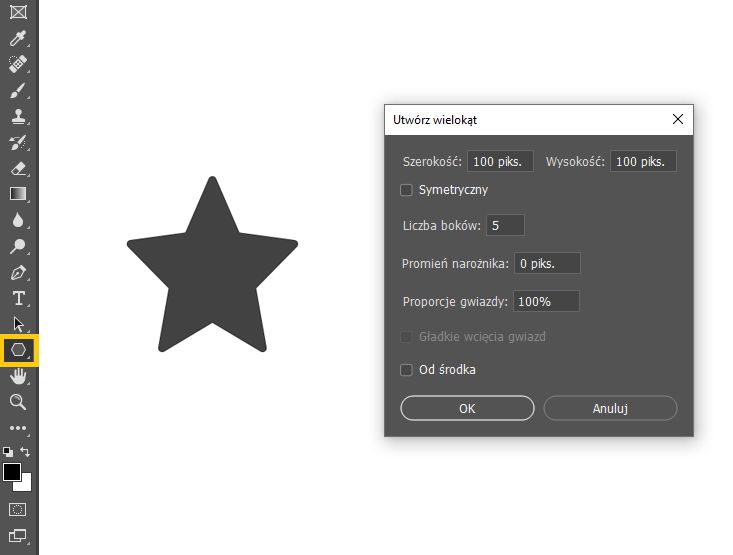Select the Eyedropper tool

point(18,38)
